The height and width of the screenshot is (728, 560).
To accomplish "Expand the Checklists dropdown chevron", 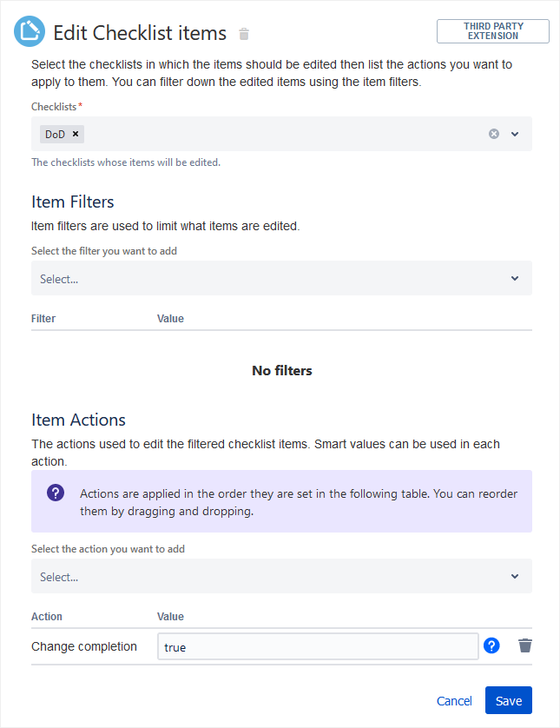I will [515, 134].
